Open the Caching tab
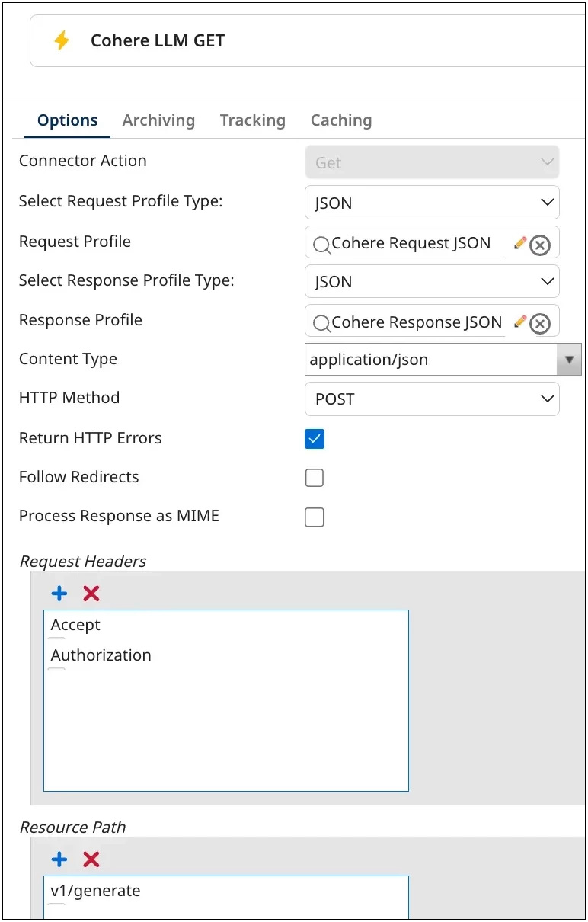The image size is (588, 922). [x=341, y=120]
